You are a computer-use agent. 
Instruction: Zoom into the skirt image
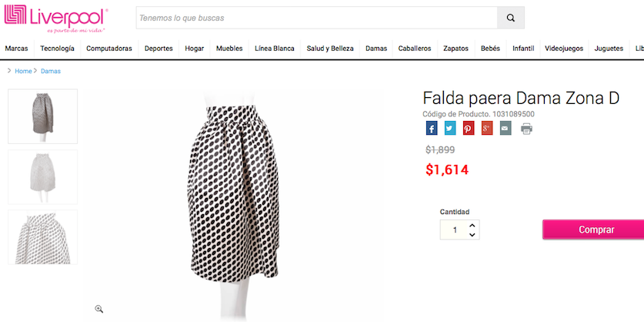[99, 308]
